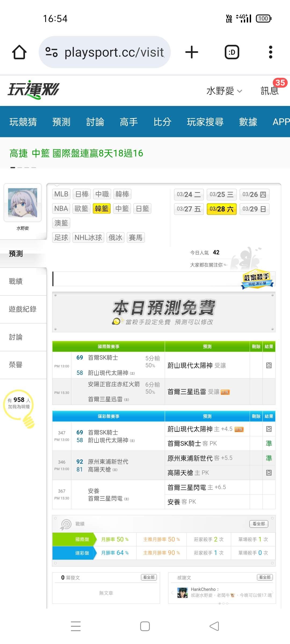Switch to sidebar 遊戲紀錄 tab
The height and width of the screenshot is (644, 290).
[23, 309]
